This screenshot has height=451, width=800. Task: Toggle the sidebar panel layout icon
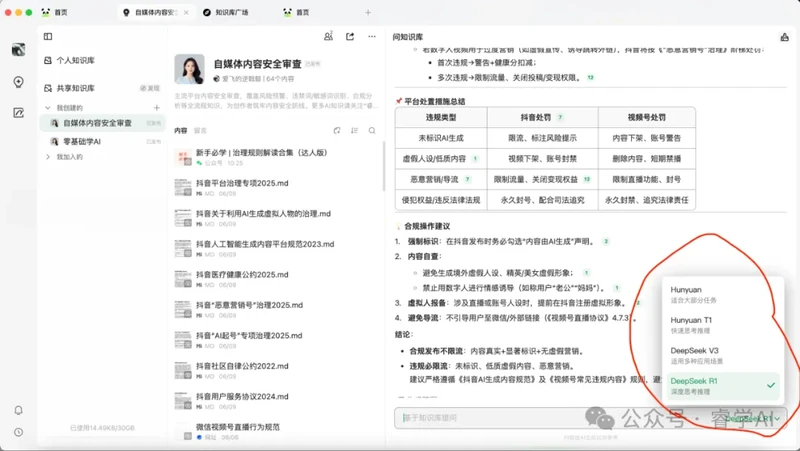(48, 36)
